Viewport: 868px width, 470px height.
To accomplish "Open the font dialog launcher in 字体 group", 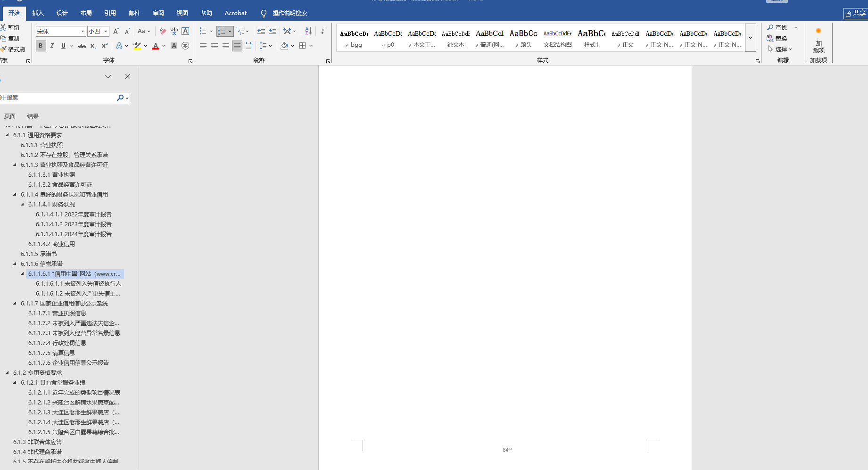I will pyautogui.click(x=190, y=61).
